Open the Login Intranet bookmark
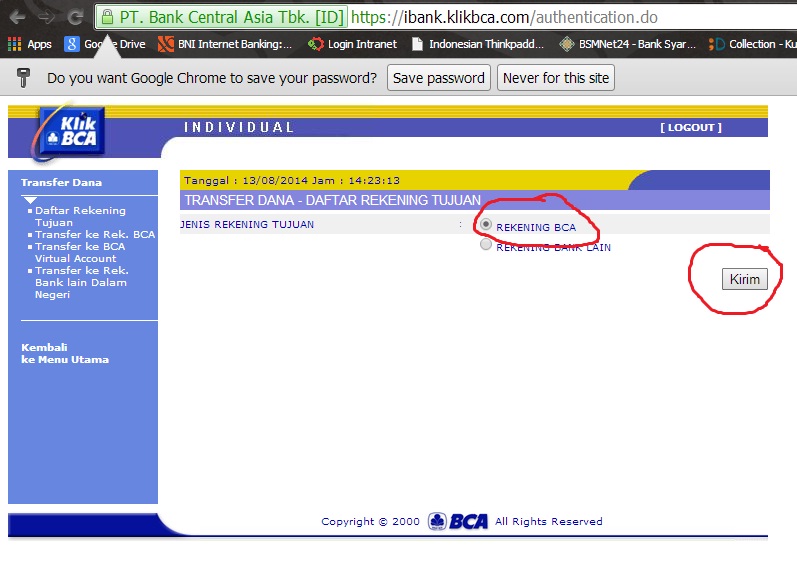This screenshot has height=568, width=797. [x=352, y=44]
